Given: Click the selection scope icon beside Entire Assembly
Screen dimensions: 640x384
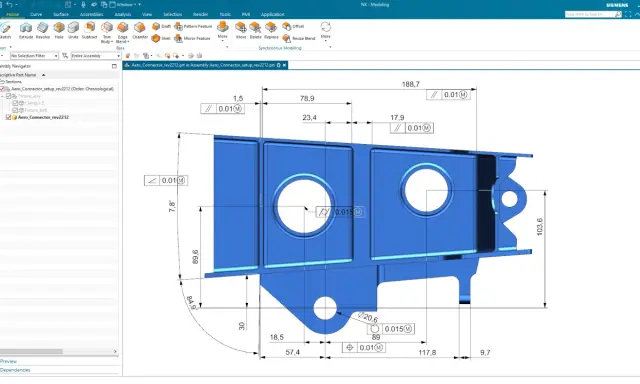Looking at the screenshot, I should click(x=65, y=55).
